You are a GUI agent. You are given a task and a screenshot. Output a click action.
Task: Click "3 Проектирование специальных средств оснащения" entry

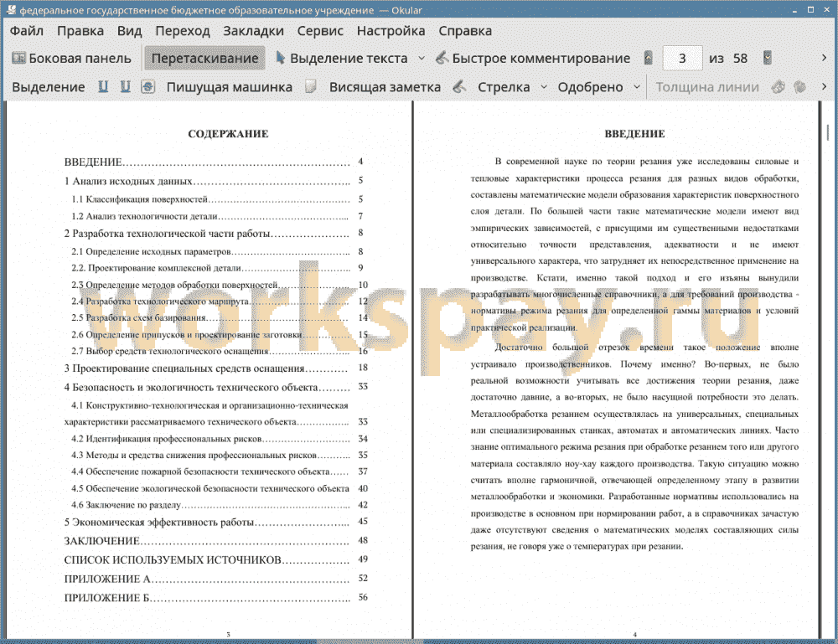[x=216, y=368]
